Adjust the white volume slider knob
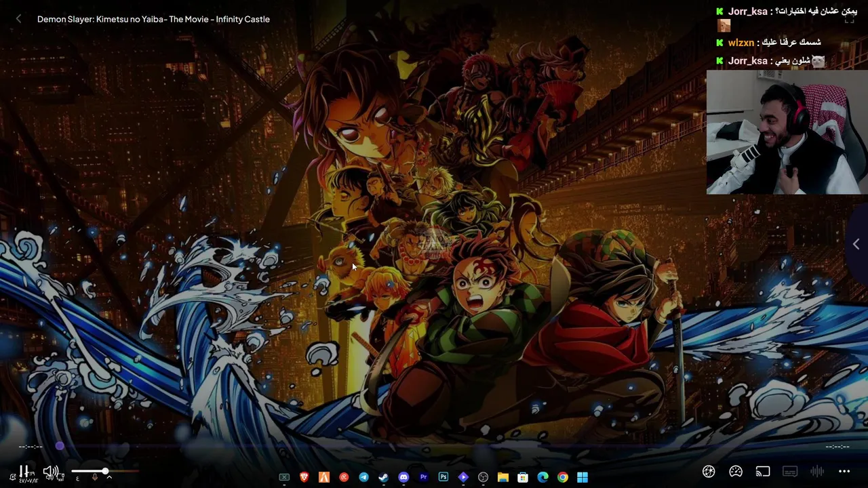Viewport: 868px width, 488px height. click(105, 471)
